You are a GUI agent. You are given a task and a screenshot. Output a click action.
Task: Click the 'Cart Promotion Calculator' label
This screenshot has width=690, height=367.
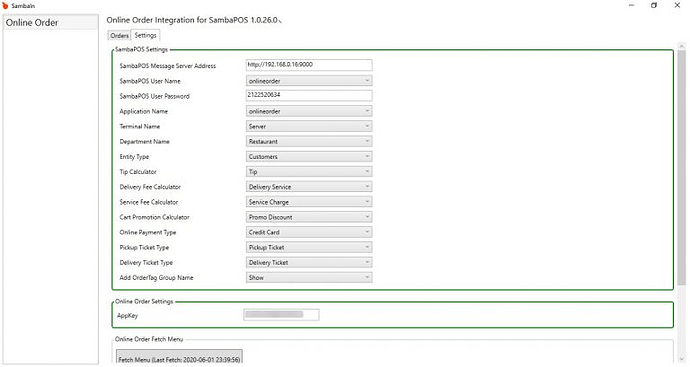click(x=154, y=217)
